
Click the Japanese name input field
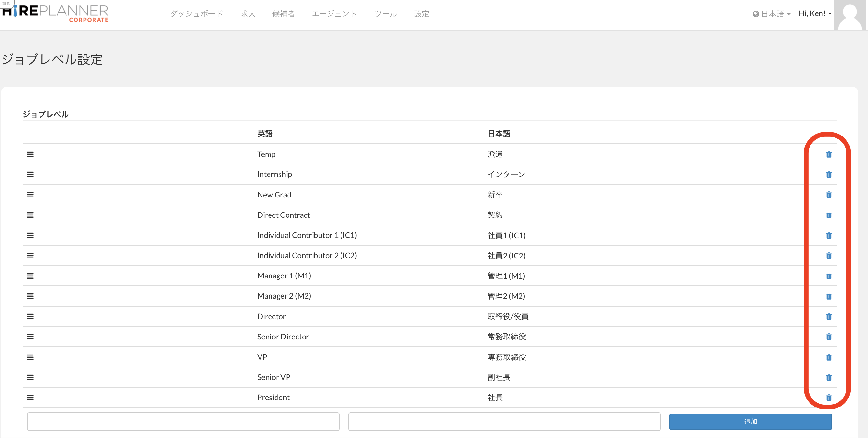pos(504,422)
